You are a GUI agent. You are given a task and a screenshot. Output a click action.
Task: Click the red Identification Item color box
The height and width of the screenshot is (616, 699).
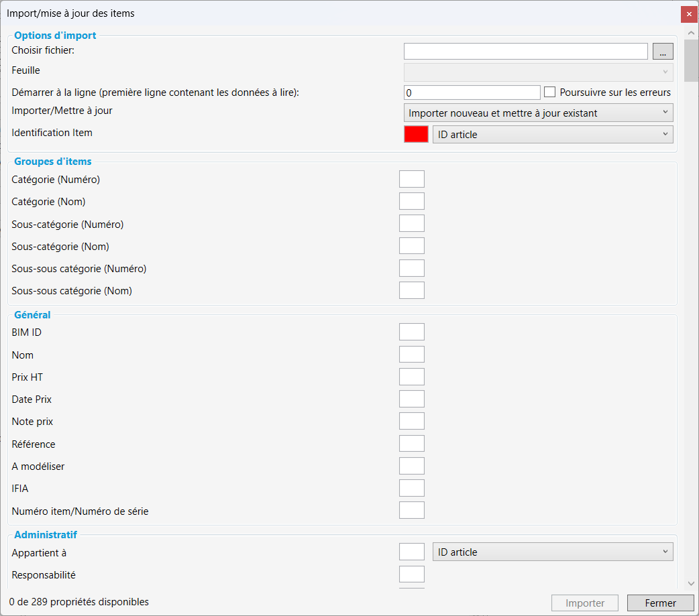pyautogui.click(x=416, y=134)
